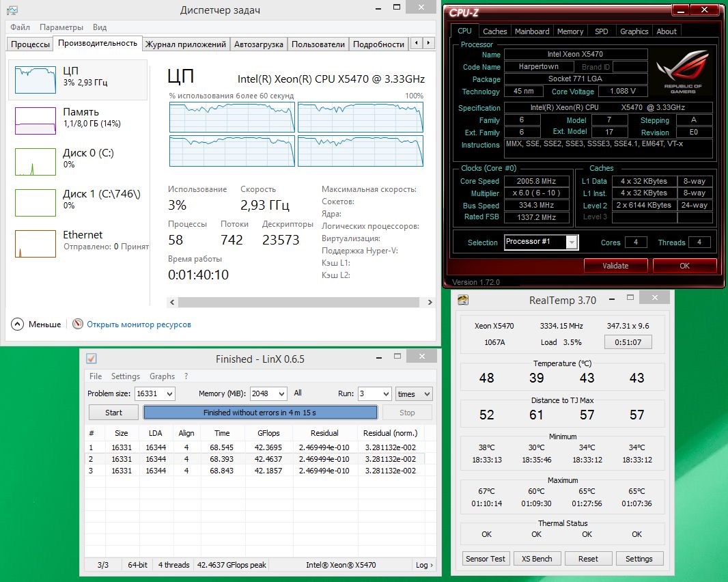Click the tab strip left scroll arrow

point(417,43)
